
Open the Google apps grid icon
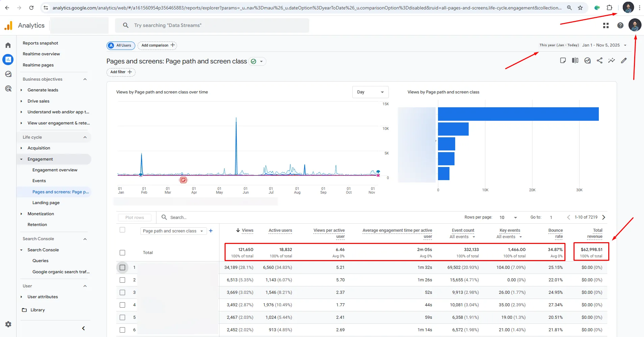pyautogui.click(x=606, y=25)
